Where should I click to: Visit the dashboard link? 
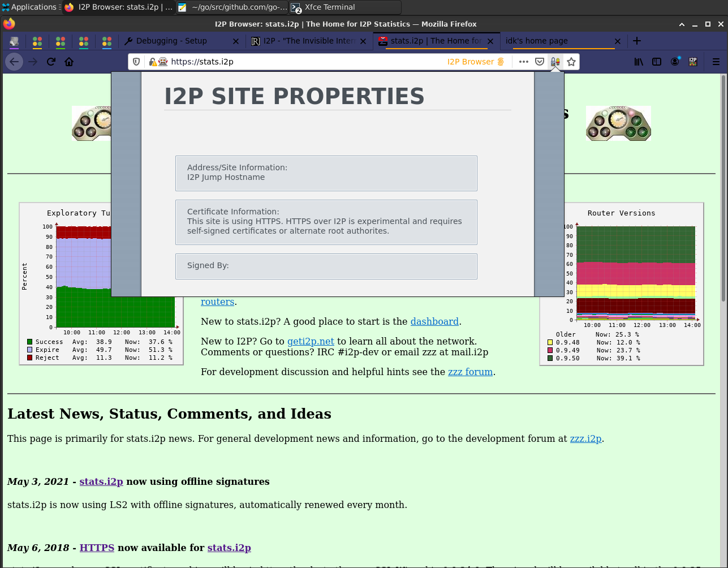coord(434,321)
